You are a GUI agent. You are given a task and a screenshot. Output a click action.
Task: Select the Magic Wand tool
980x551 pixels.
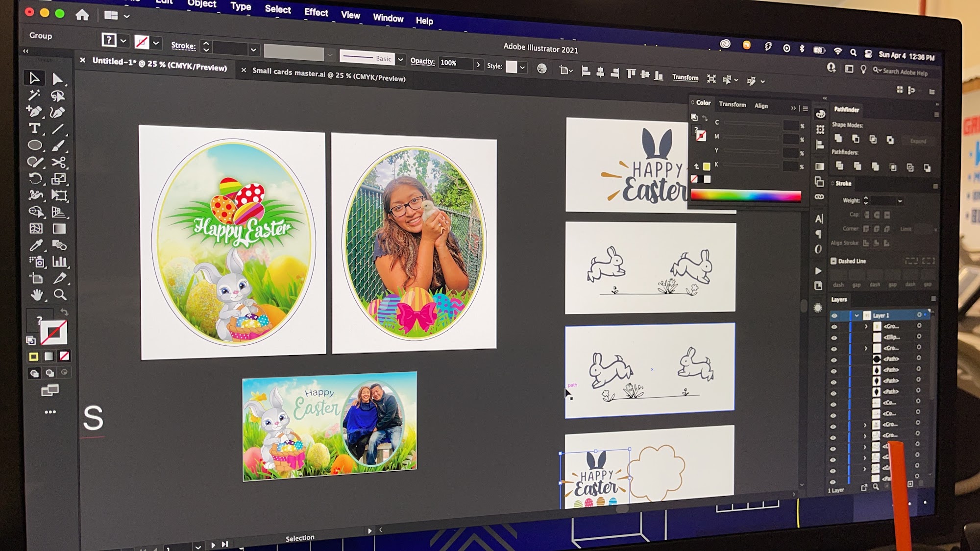[34, 95]
